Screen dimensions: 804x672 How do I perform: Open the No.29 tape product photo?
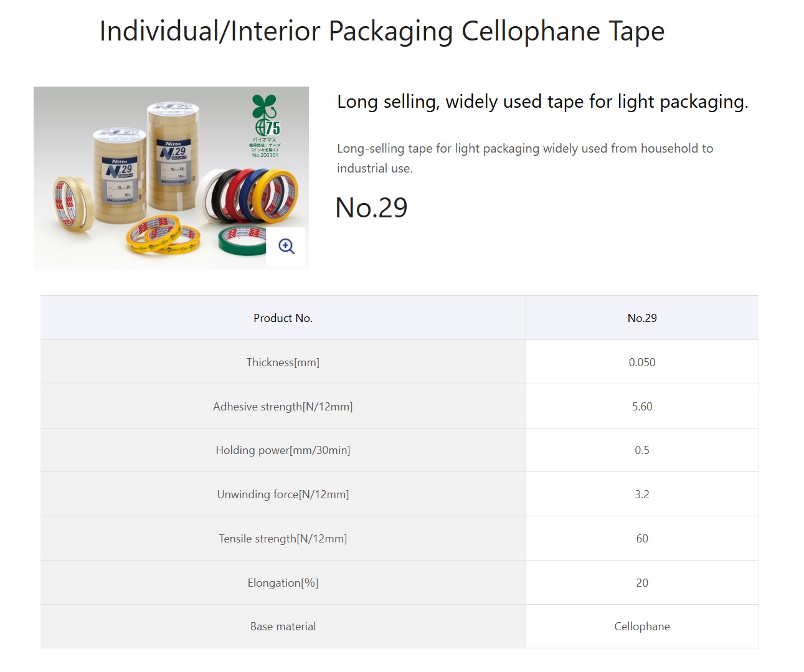tap(171, 177)
